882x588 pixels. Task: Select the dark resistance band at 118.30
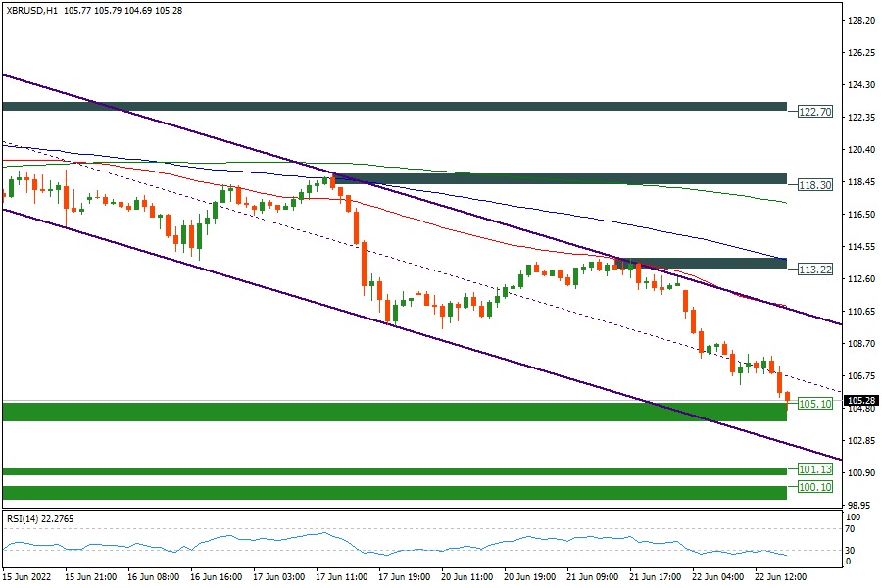tap(559, 179)
